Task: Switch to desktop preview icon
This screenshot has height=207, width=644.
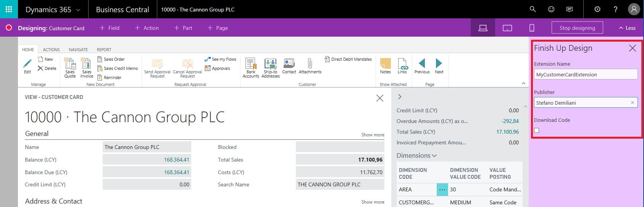Action: (483, 28)
